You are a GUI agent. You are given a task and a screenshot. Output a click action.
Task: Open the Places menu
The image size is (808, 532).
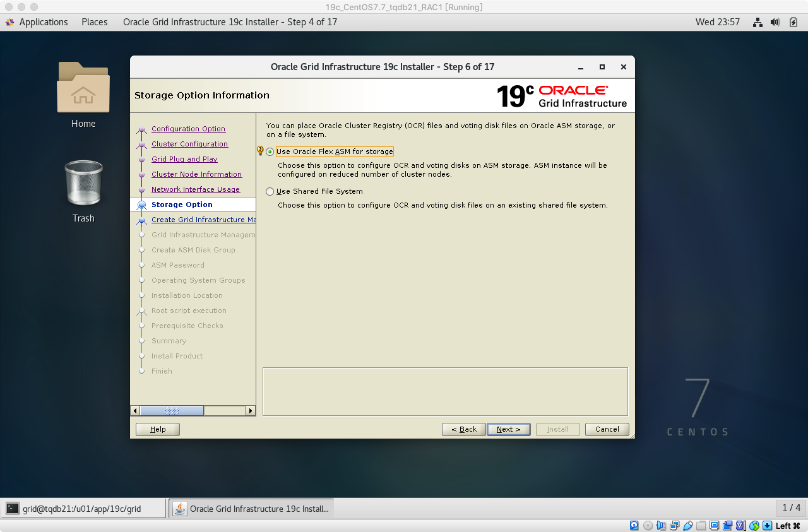(95, 22)
